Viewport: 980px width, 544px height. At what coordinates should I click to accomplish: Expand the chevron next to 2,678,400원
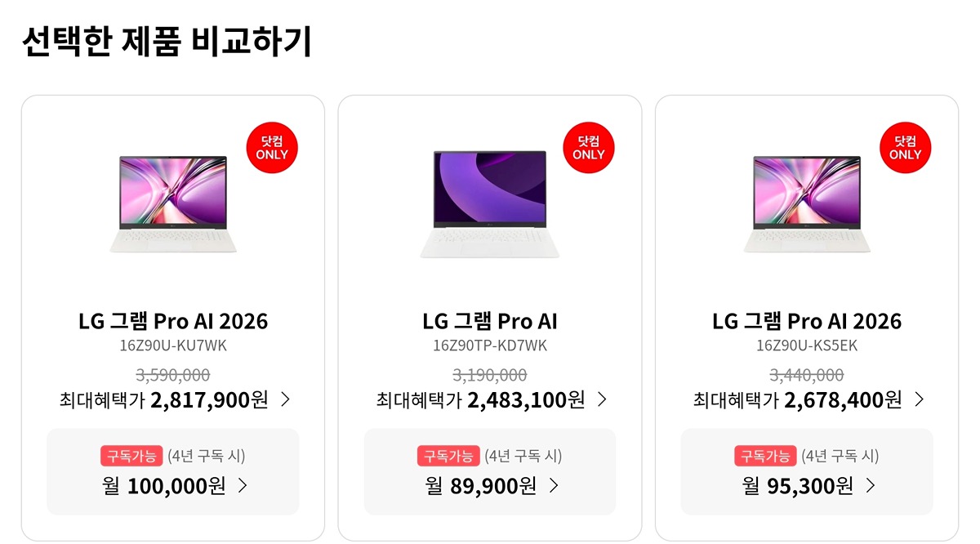[919, 399]
